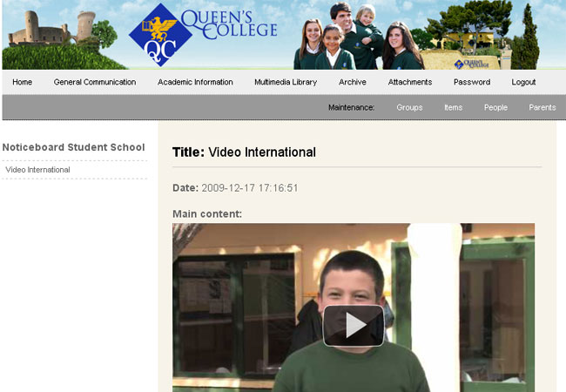Click the Main content: label

tap(207, 214)
